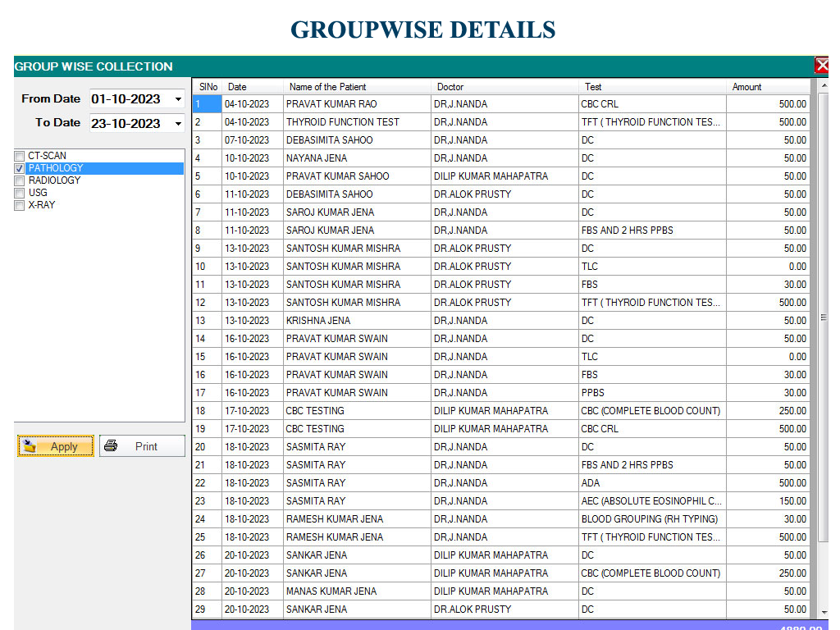This screenshot has height=630, width=840.
Task: Click the Test column header
Action: coord(593,87)
